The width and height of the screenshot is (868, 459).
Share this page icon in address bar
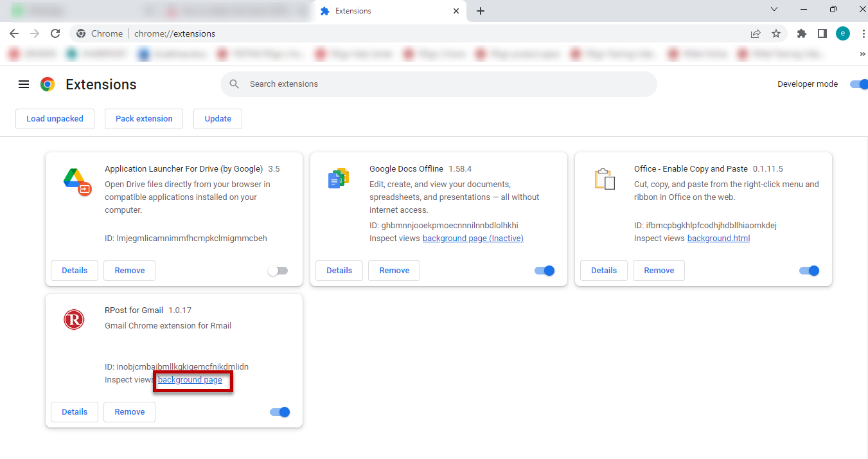[756, 33]
